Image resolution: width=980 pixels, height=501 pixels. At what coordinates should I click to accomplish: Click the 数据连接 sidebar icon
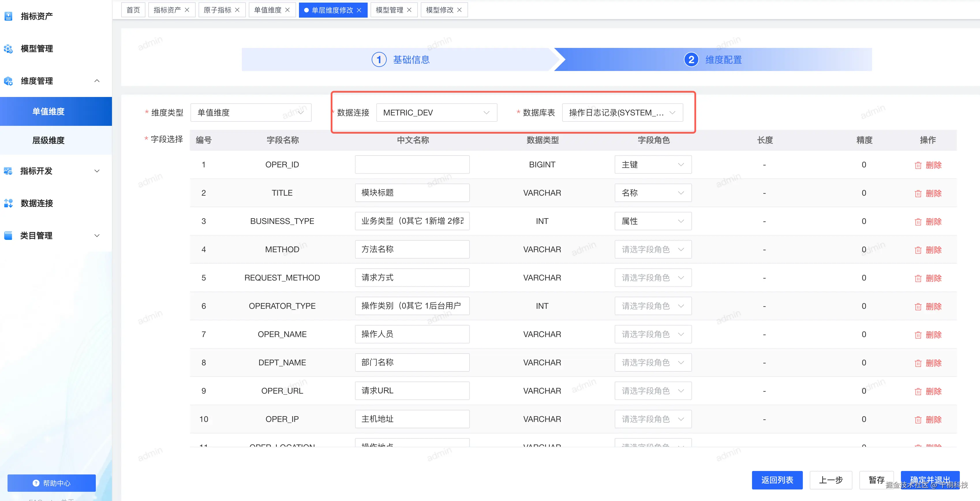point(8,203)
